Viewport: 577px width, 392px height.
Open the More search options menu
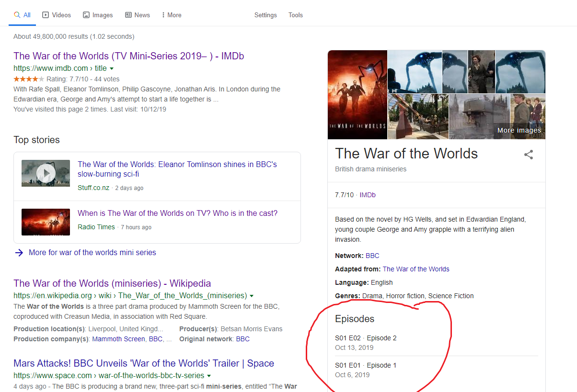(x=172, y=15)
